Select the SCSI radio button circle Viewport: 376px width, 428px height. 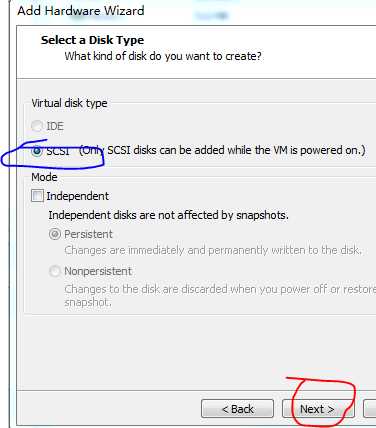[x=37, y=151]
